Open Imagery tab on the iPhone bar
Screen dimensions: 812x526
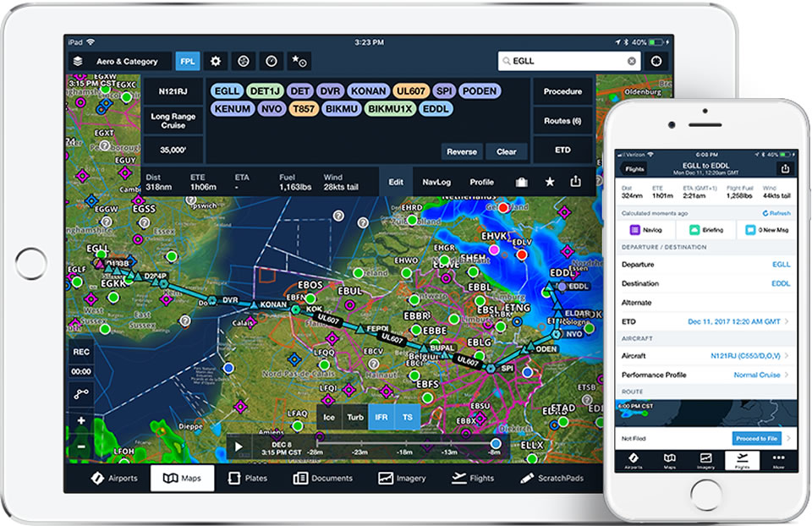705,461
